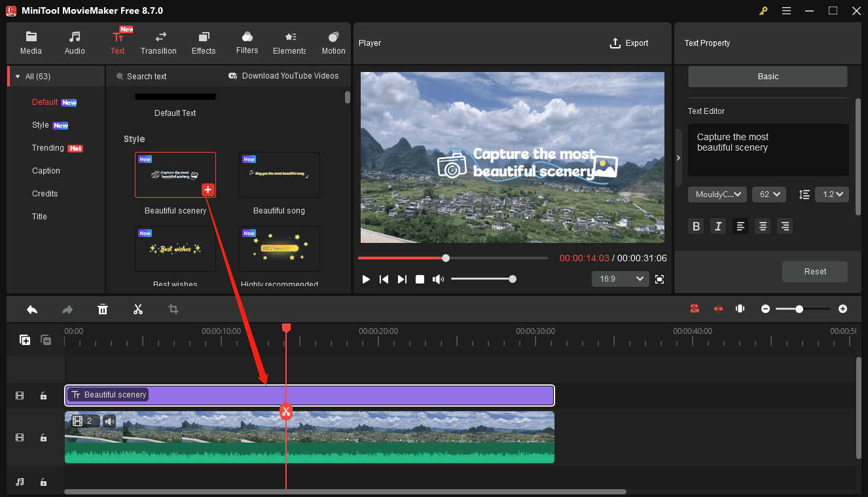Enter full screen preview

tap(659, 279)
